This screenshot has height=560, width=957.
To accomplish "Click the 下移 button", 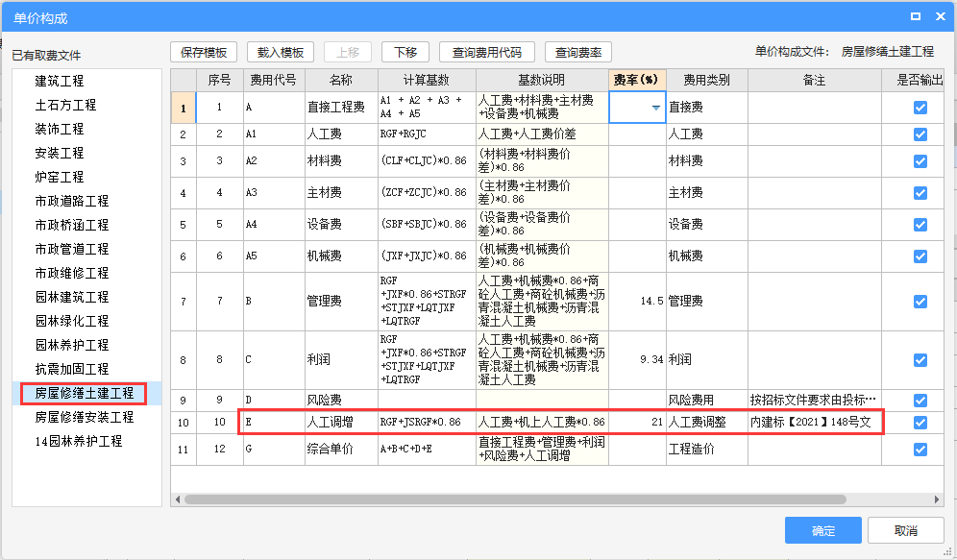I will click(405, 53).
